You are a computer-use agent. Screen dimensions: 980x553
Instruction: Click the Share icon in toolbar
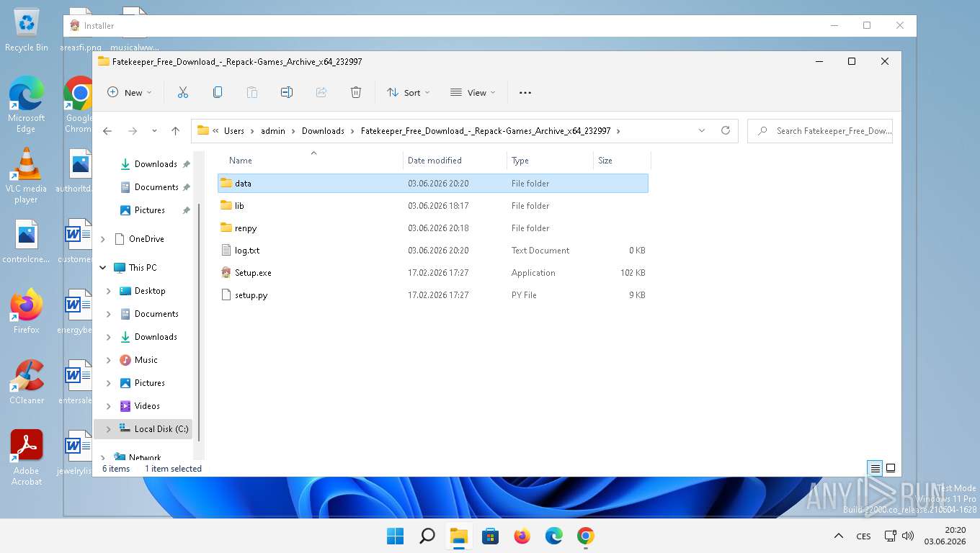point(321,92)
